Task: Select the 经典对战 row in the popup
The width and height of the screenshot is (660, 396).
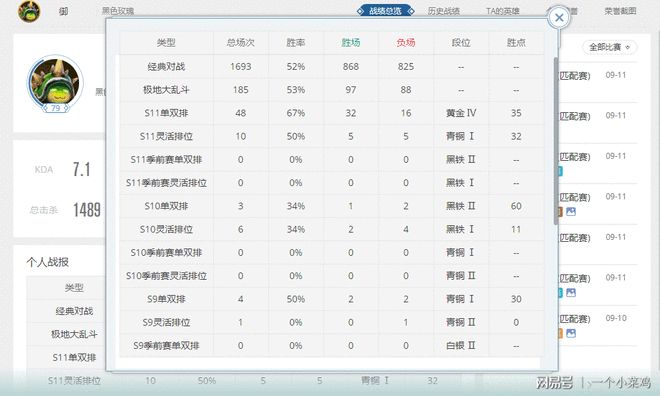Action: (x=332, y=66)
